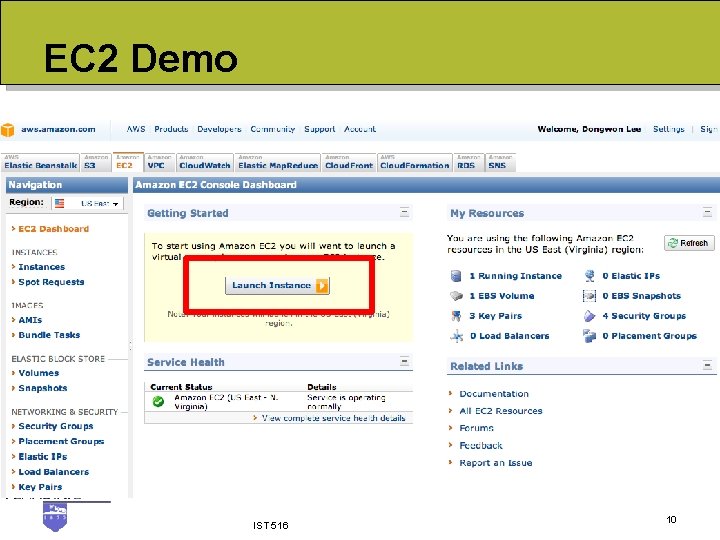Image resolution: width=720 pixels, height=540 pixels.
Task: Click the 4 Security Groups link
Action: click(644, 316)
